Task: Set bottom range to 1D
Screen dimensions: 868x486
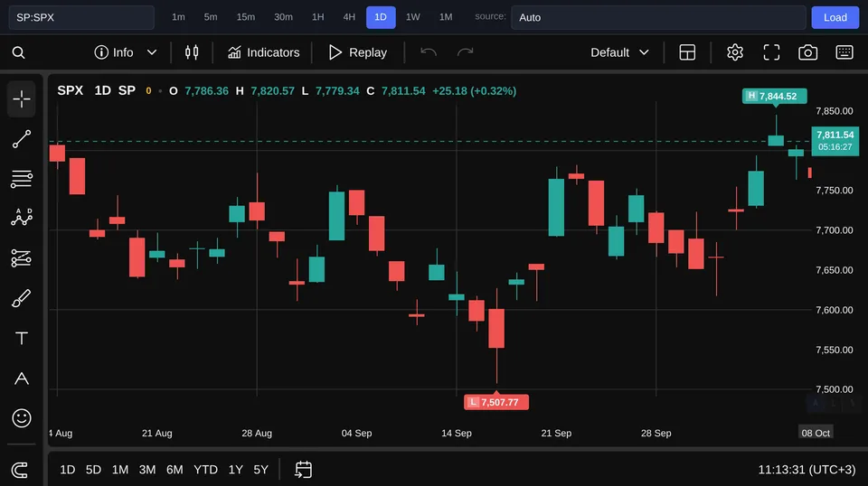Action: pos(68,470)
